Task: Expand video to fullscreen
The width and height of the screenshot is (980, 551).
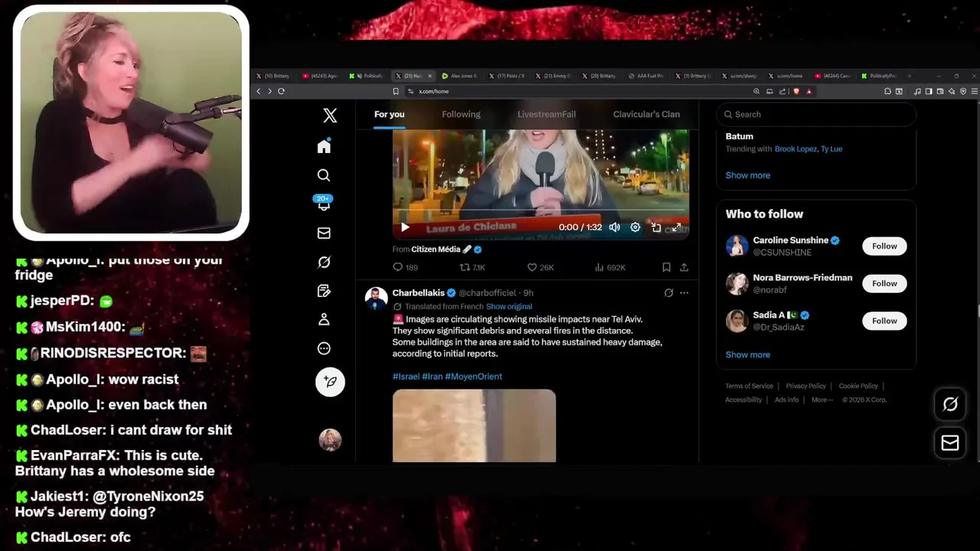Action: point(677,227)
